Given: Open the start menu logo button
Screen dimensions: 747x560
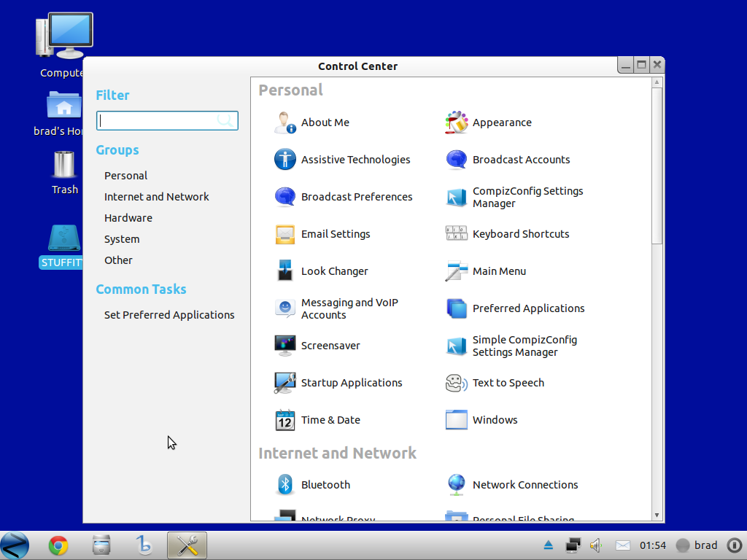Looking at the screenshot, I should [x=15, y=545].
